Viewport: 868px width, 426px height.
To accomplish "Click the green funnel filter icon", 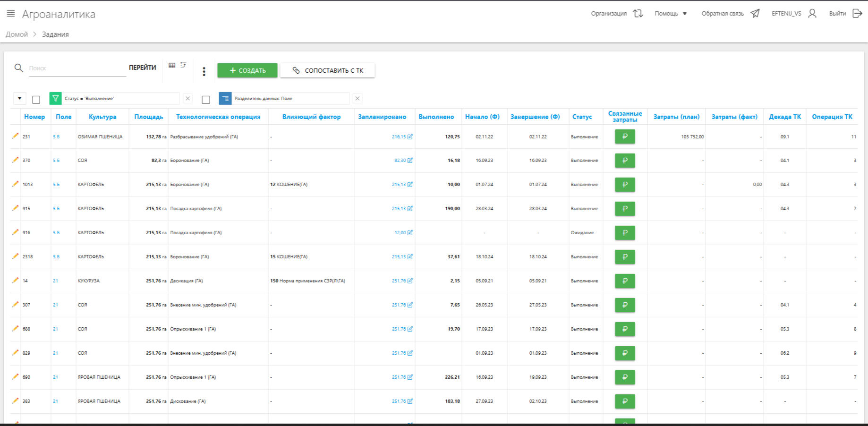I will pos(56,99).
